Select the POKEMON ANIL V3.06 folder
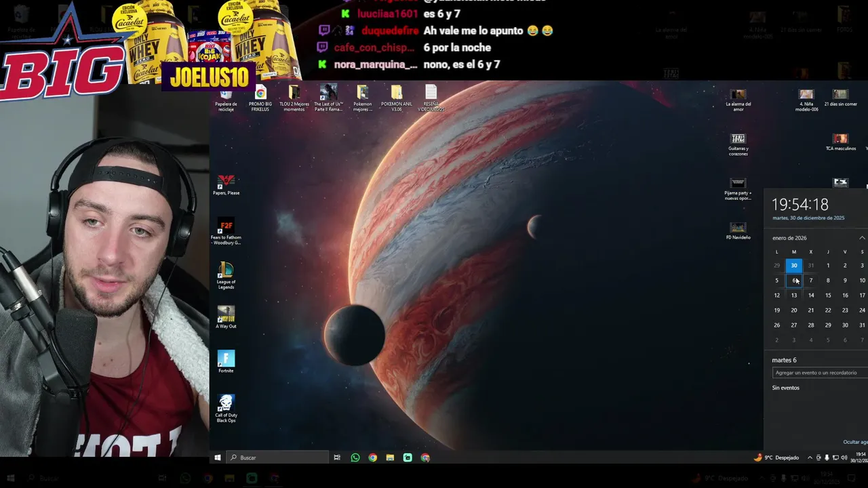This screenshot has width=868, height=488. pyautogui.click(x=397, y=99)
